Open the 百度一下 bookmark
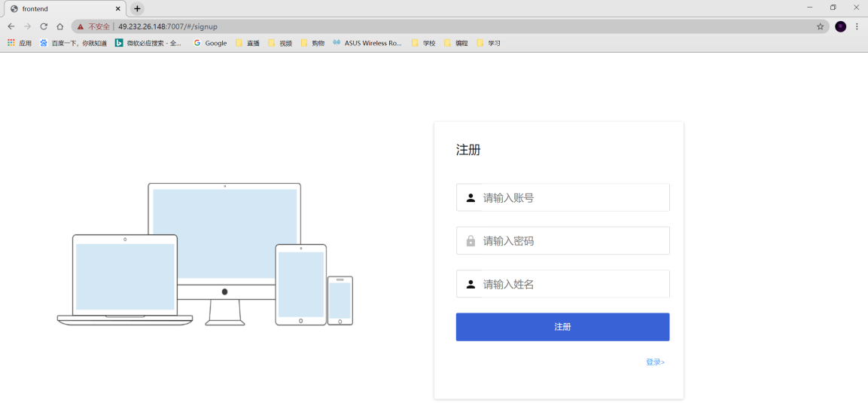This screenshot has height=403, width=868. pyautogui.click(x=73, y=43)
